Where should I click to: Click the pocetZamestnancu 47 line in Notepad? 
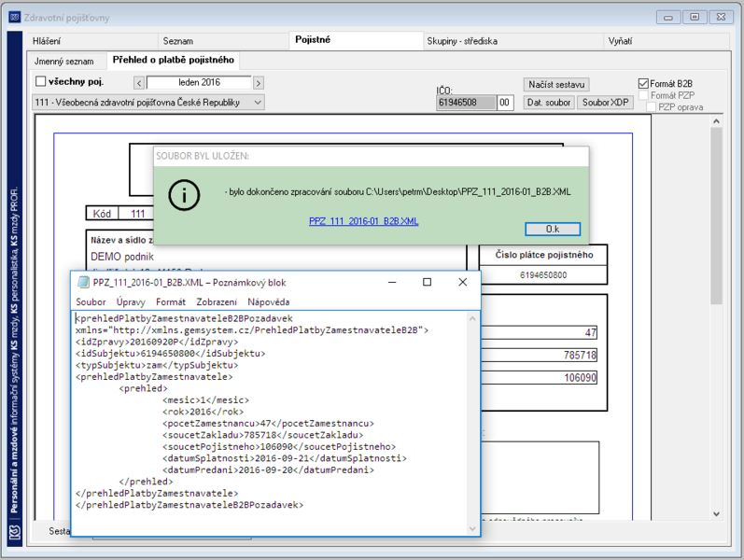pos(268,424)
